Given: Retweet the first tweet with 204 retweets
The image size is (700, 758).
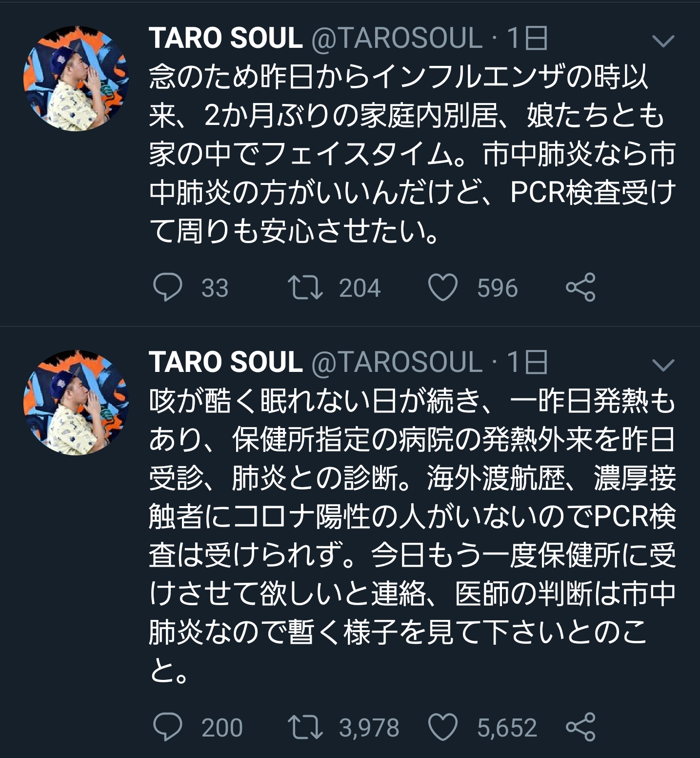Looking at the screenshot, I should coord(305,287).
